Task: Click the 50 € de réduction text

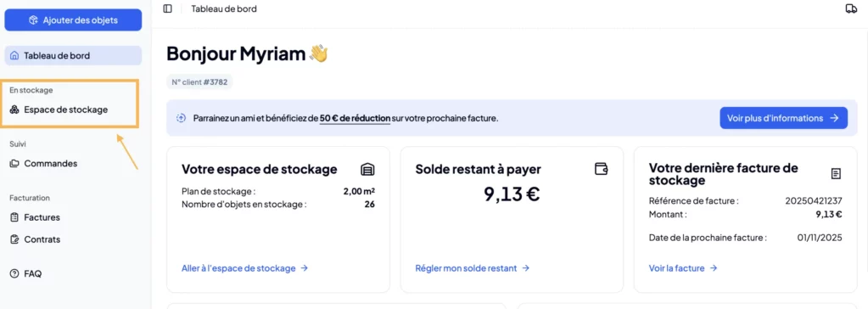Action: click(355, 118)
